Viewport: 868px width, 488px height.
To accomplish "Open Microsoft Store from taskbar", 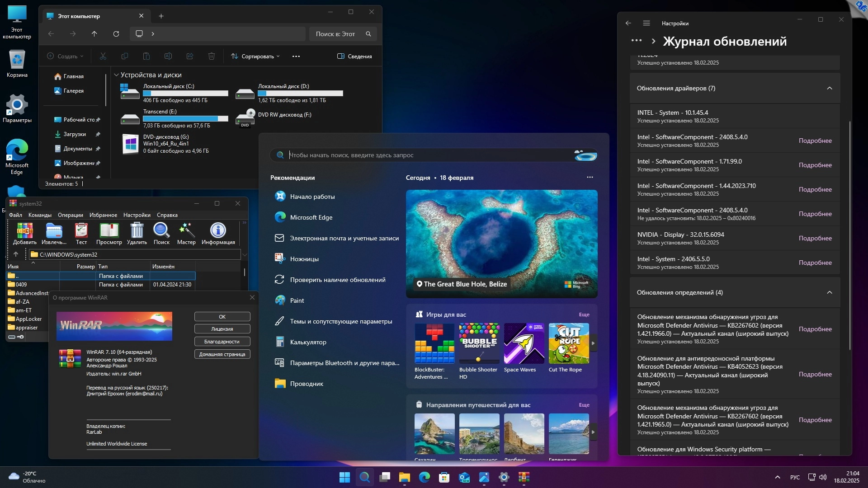I will [x=444, y=477].
